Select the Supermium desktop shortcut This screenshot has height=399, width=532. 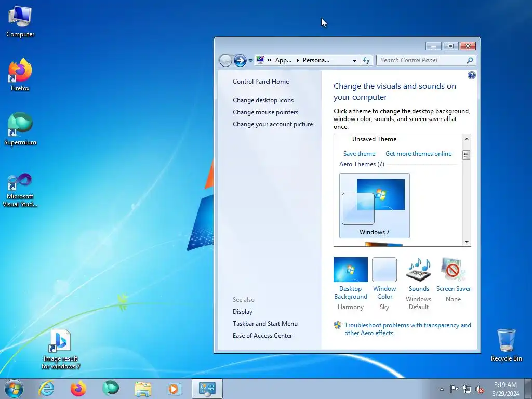(20, 129)
